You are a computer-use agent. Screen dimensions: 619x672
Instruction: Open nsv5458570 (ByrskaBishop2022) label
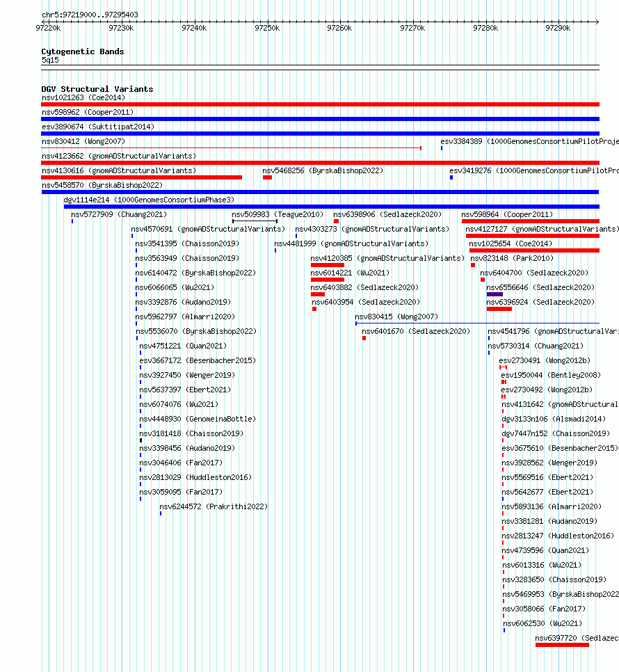pyautogui.click(x=102, y=185)
